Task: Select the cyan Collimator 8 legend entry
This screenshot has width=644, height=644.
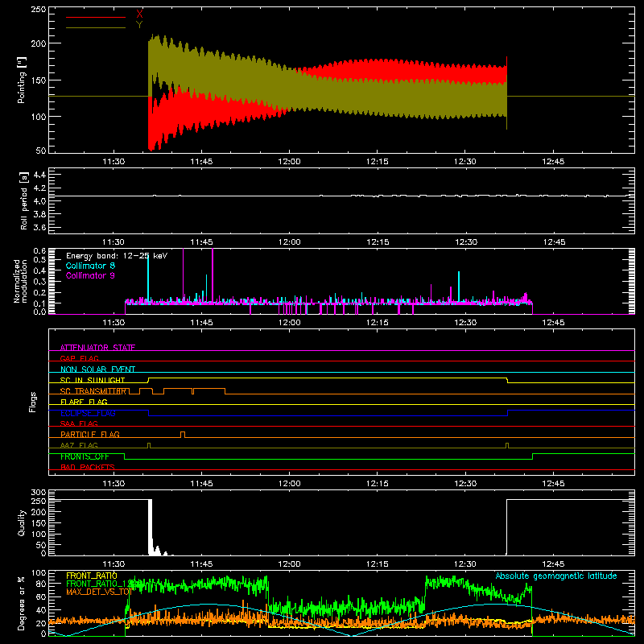Action: pos(90,266)
